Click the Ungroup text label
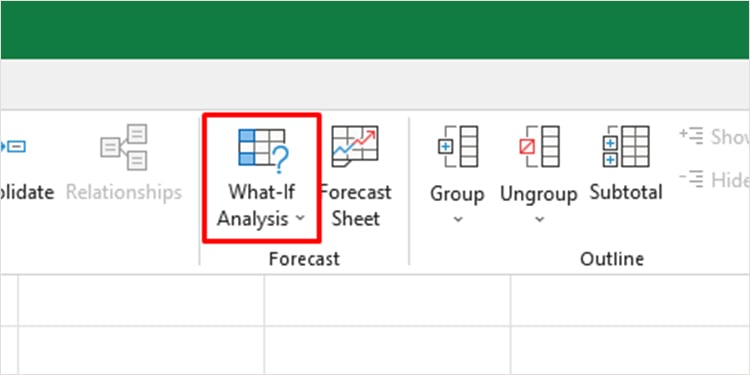 [539, 194]
